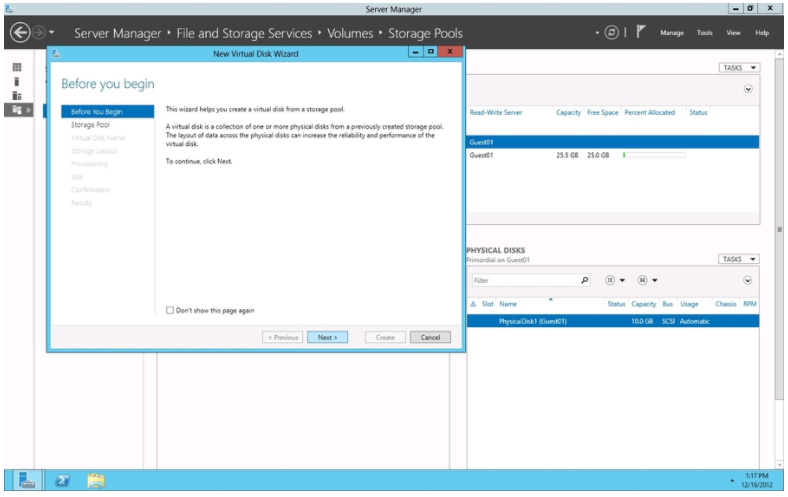Click the taskbar clock showing 1:17 PM
This screenshot has width=788, height=497.
757,480
